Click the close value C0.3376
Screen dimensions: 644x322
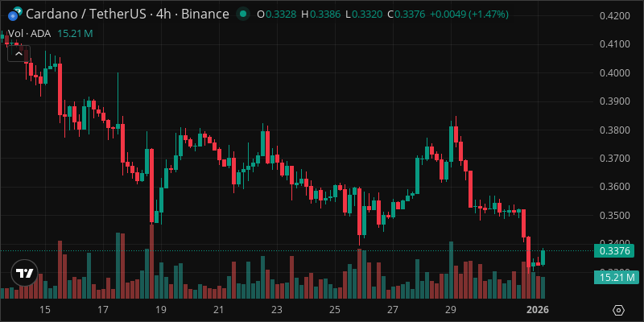pyautogui.click(x=407, y=14)
